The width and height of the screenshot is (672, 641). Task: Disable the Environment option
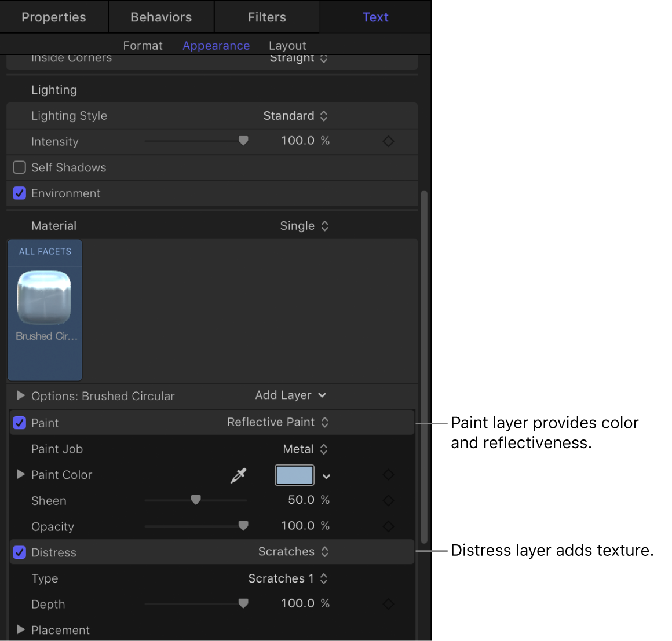coord(19,193)
